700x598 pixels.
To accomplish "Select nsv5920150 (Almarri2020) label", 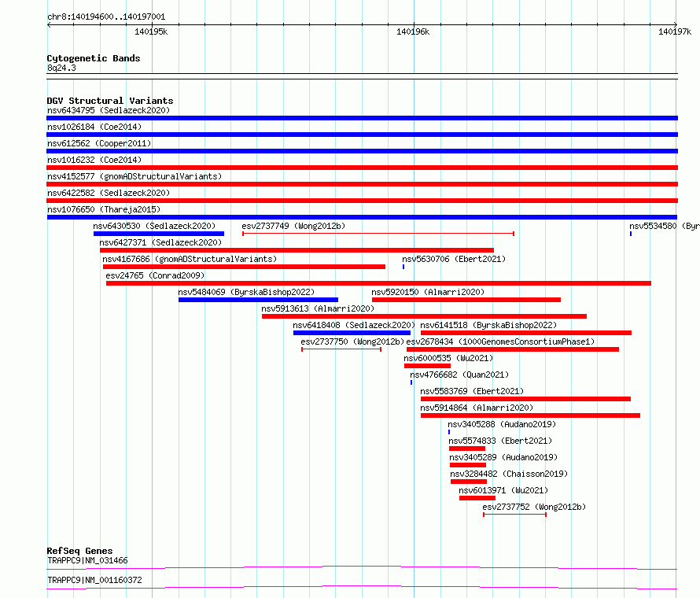I will click(428, 292).
